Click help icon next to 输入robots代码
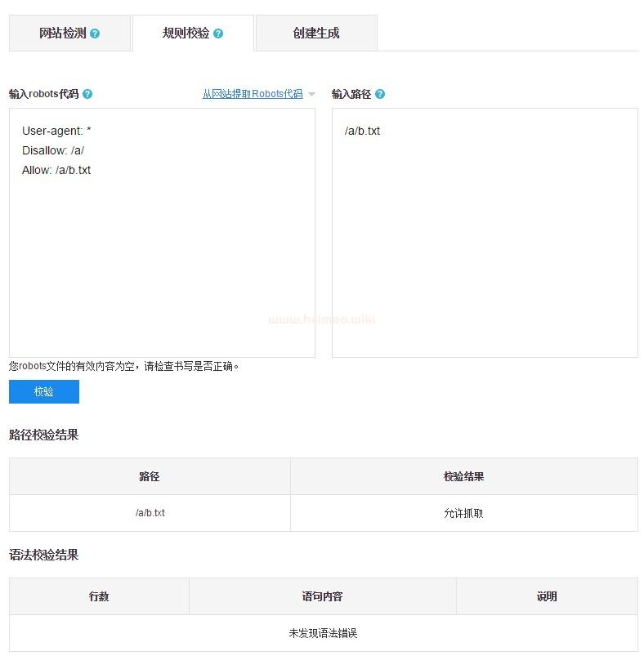Screen dimensions: 644x656 87,94
